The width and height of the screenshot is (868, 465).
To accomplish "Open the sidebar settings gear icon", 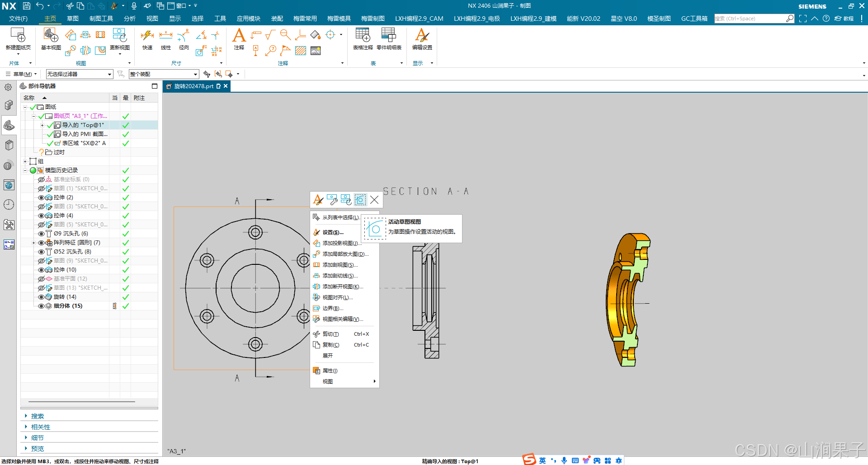I will 8,87.
